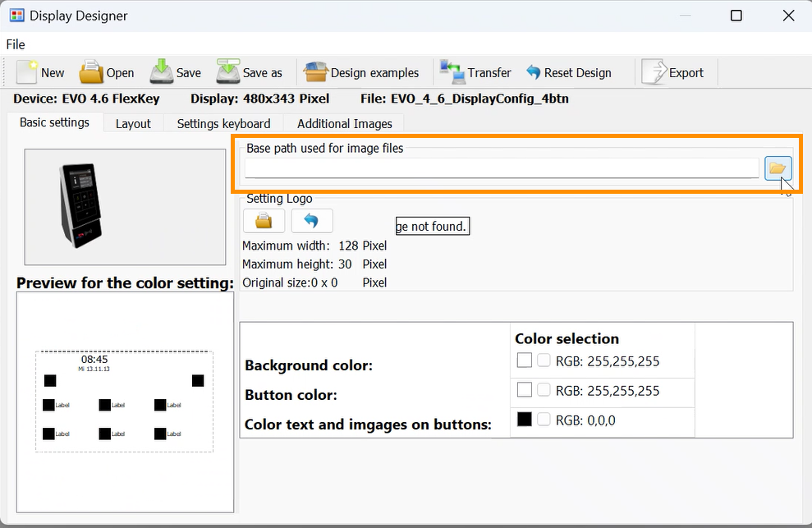
Task: Toggle the button text color checkbox
Action: pyautogui.click(x=544, y=420)
